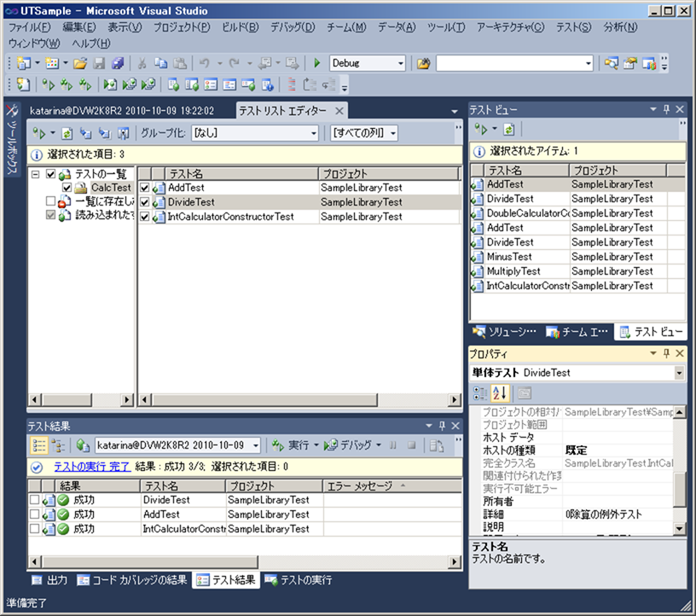This screenshot has height=616, width=696.
Task: Click the stop test run square icon
Action: click(x=412, y=445)
